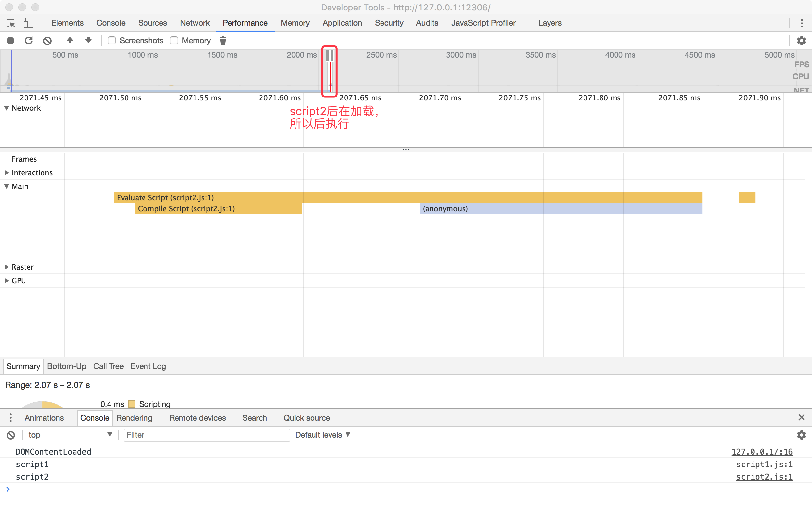The image size is (812, 509).
Task: Collapse the Main thread track
Action: tap(7, 186)
